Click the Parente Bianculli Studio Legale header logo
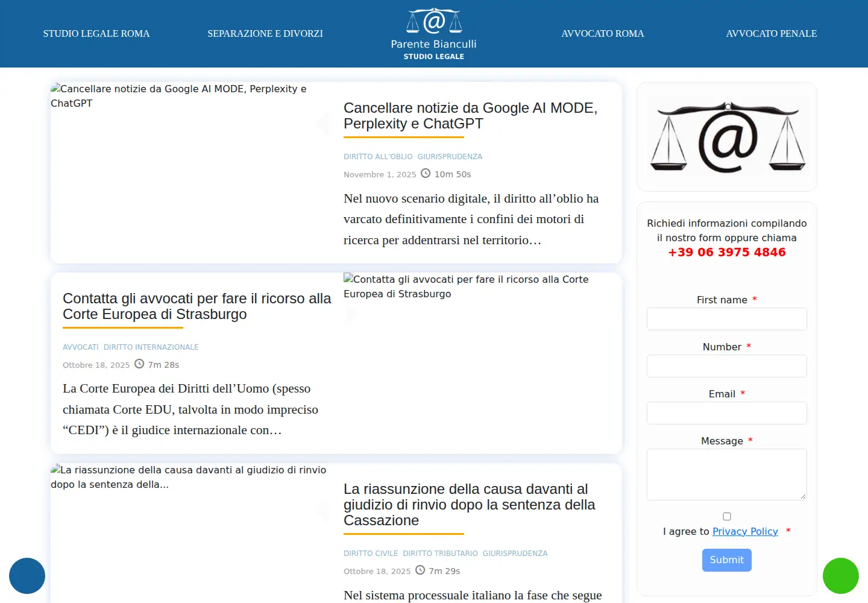 pos(434,34)
